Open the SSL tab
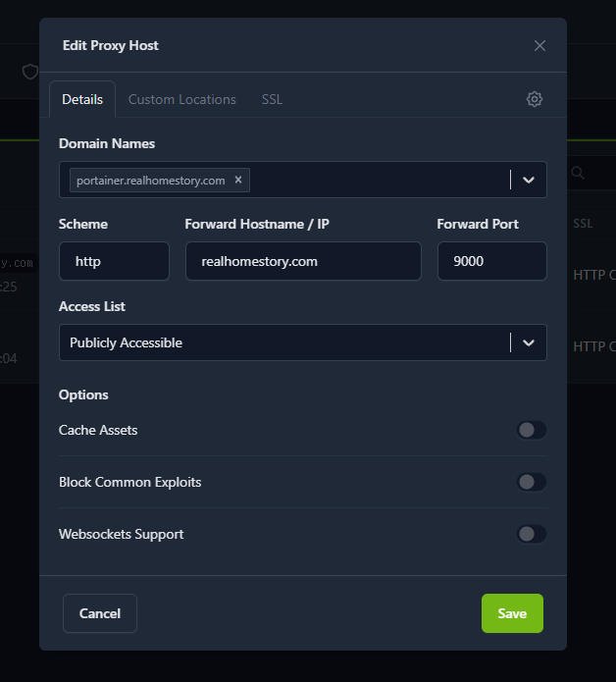This screenshot has height=682, width=616. click(272, 99)
